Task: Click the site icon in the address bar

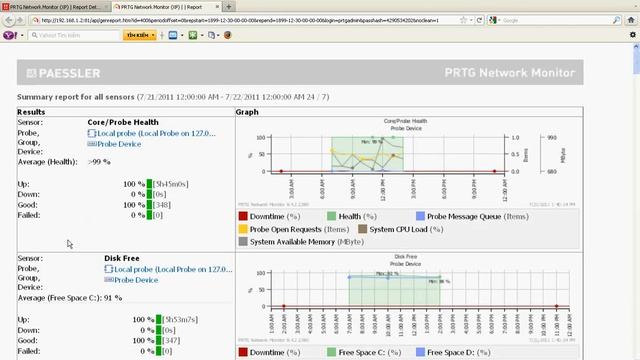Action: pos(36,20)
